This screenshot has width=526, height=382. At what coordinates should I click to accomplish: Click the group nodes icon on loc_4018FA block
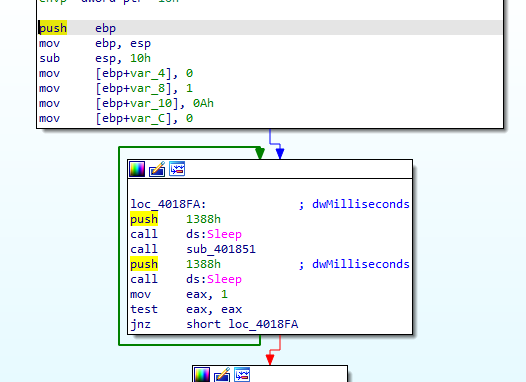click(177, 169)
